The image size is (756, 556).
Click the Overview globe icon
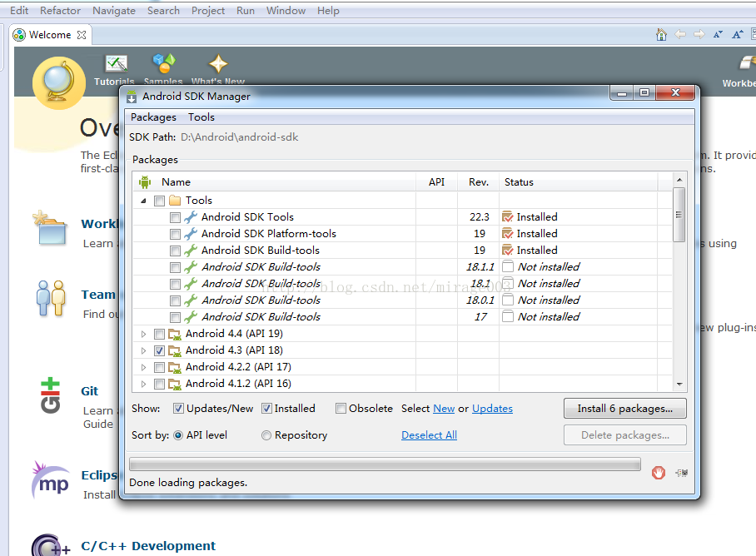[59, 83]
